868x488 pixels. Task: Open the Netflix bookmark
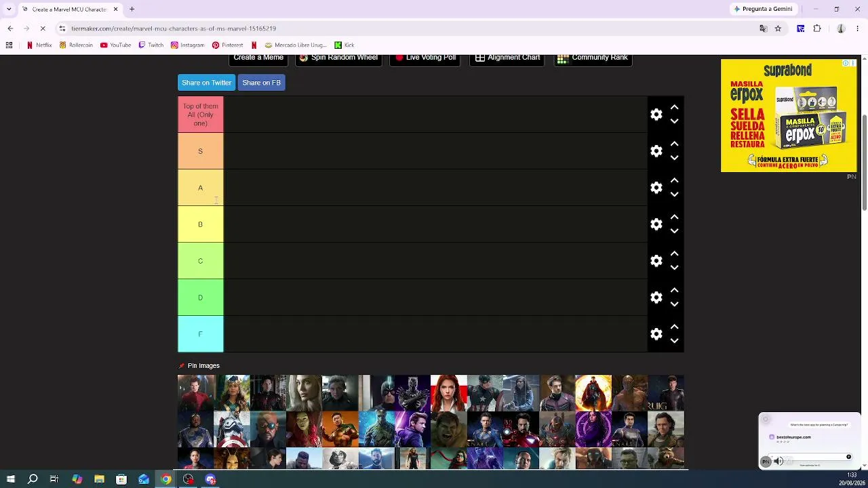click(x=39, y=45)
